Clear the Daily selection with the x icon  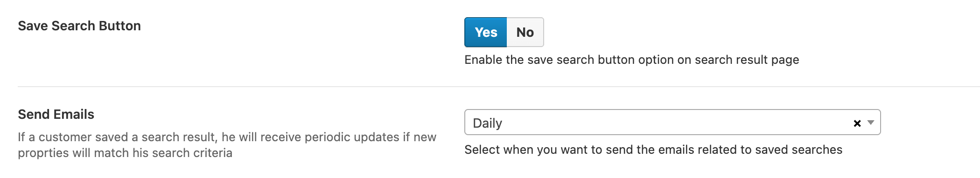857,123
